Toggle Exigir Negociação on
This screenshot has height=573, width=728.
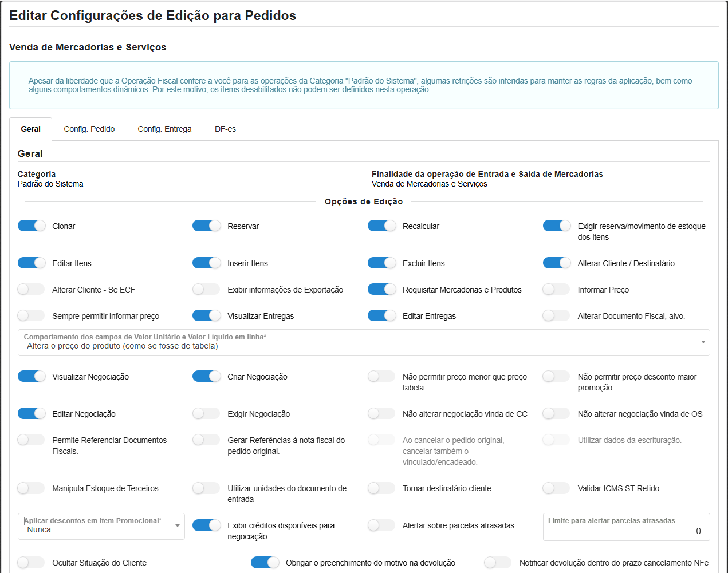[x=207, y=413]
